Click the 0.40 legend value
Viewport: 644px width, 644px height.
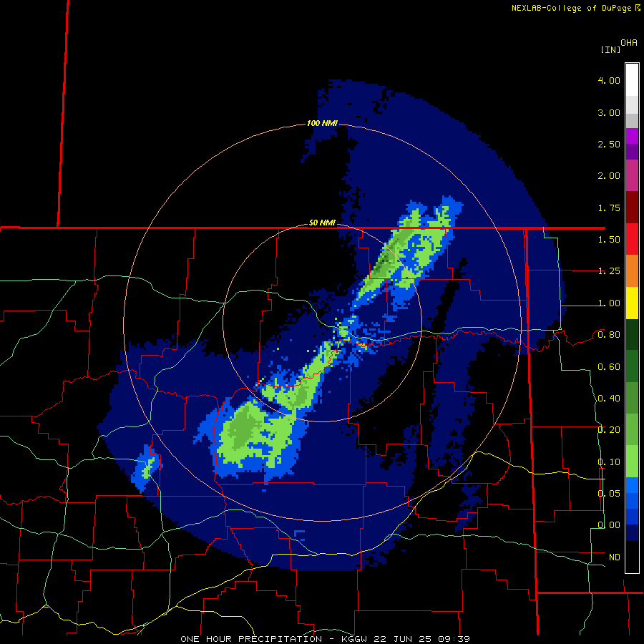(x=609, y=399)
